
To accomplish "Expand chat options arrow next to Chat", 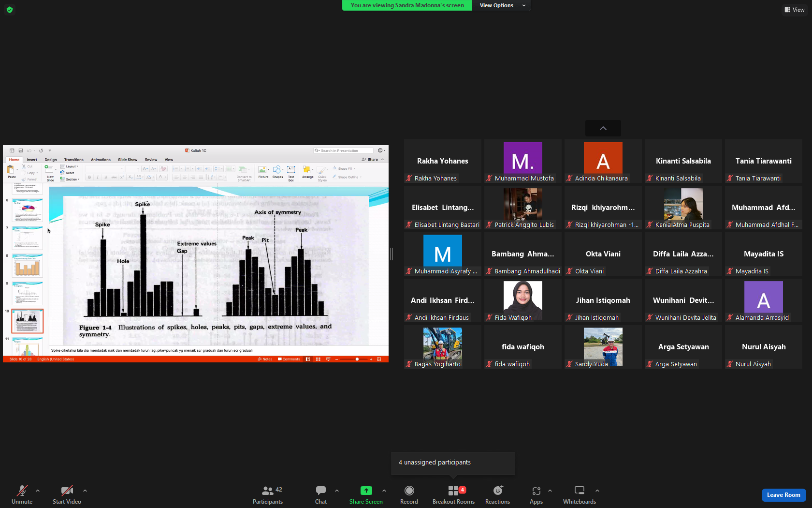I will (x=337, y=491).
